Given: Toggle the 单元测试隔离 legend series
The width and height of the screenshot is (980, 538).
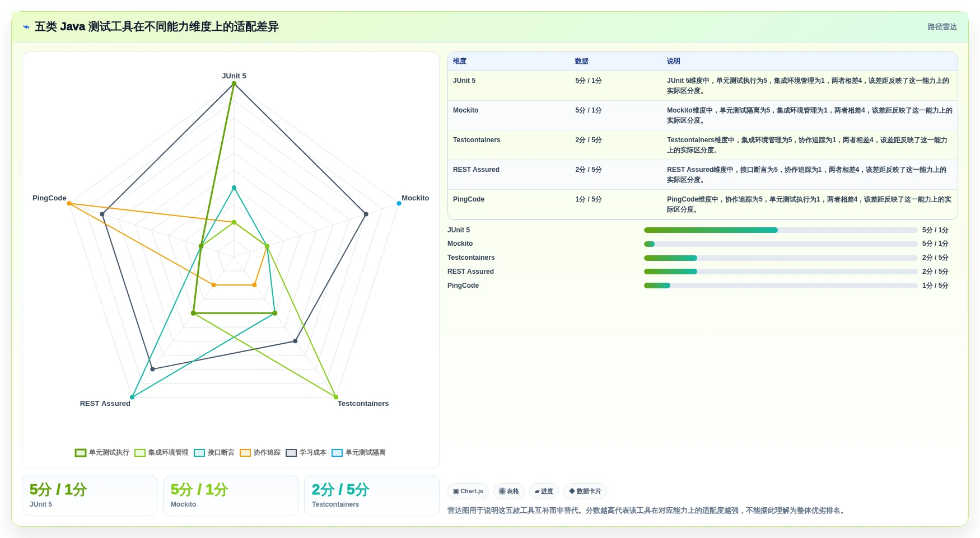Looking at the screenshot, I should coord(358,452).
